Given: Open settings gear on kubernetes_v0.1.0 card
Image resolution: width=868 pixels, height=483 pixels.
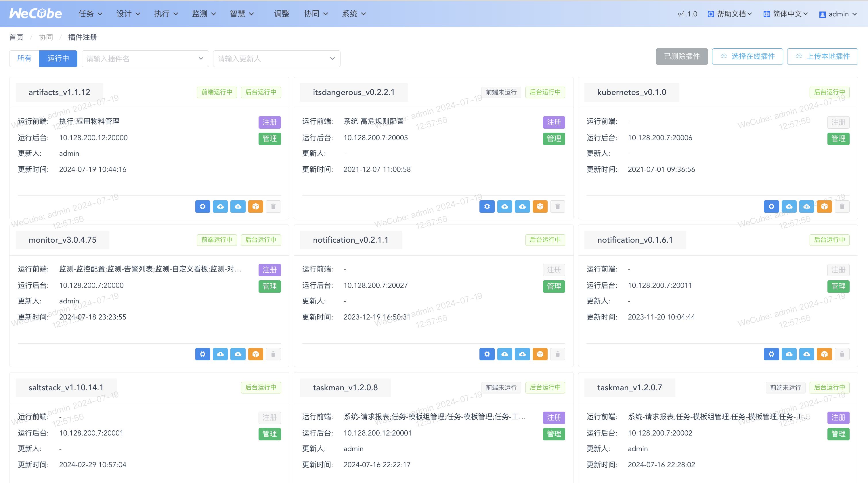Looking at the screenshot, I should click(x=771, y=206).
